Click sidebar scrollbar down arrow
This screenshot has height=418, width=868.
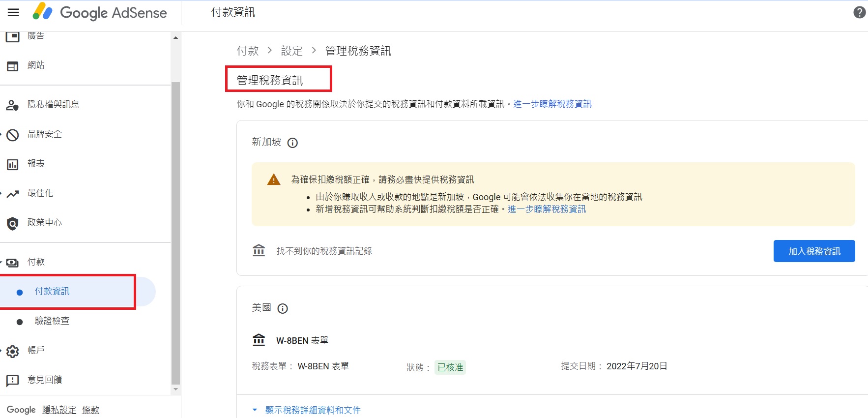pyautogui.click(x=175, y=389)
